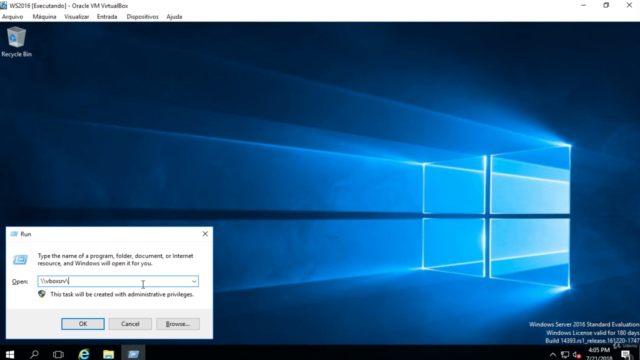Open the Windows Start menu
640x360 pixels.
[x=10, y=354]
